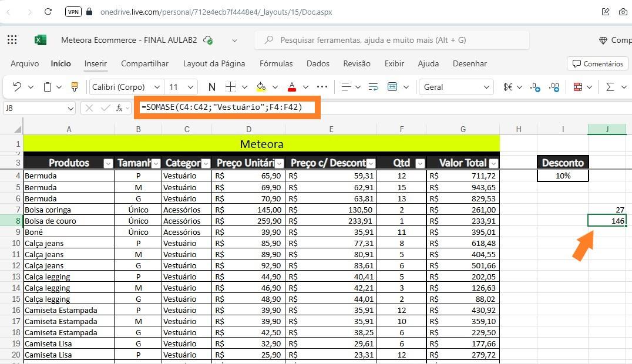Open the Qtd filter dropdown

coord(420,163)
